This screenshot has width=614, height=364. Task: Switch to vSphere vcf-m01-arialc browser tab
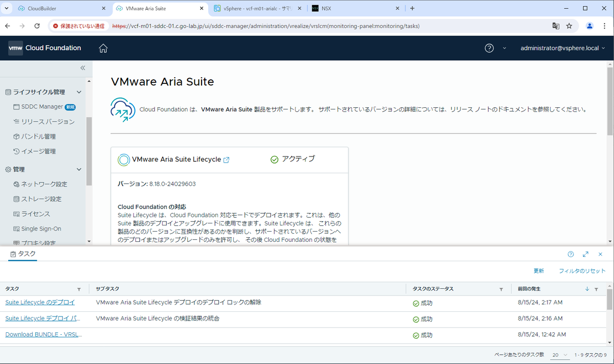(257, 8)
